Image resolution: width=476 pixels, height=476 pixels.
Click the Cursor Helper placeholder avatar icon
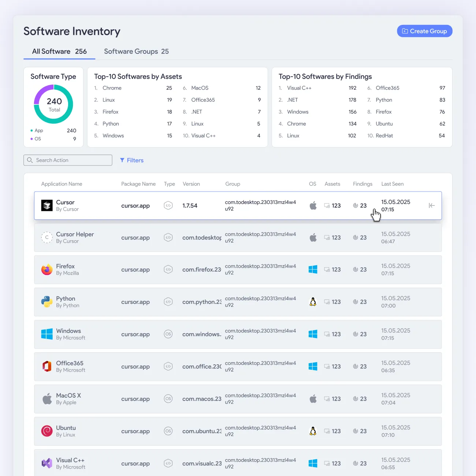pyautogui.click(x=47, y=238)
